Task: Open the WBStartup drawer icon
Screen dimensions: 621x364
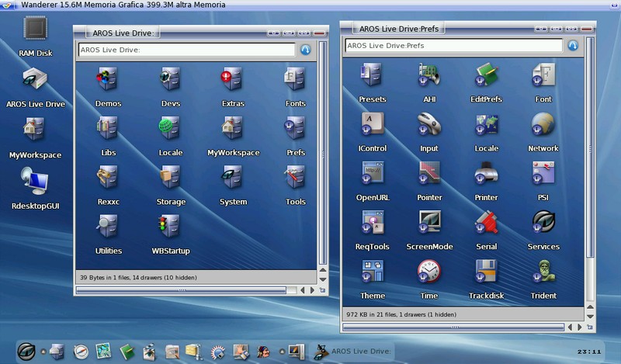Action: 170,226
